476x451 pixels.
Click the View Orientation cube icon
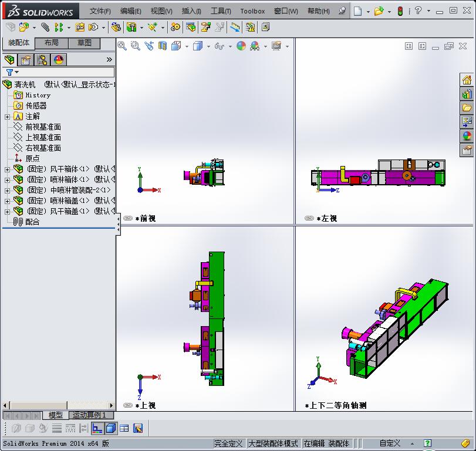click(177, 46)
